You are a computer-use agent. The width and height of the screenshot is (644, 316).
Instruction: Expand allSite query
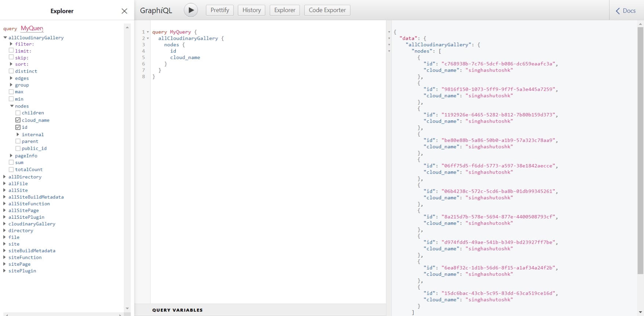click(x=5, y=190)
